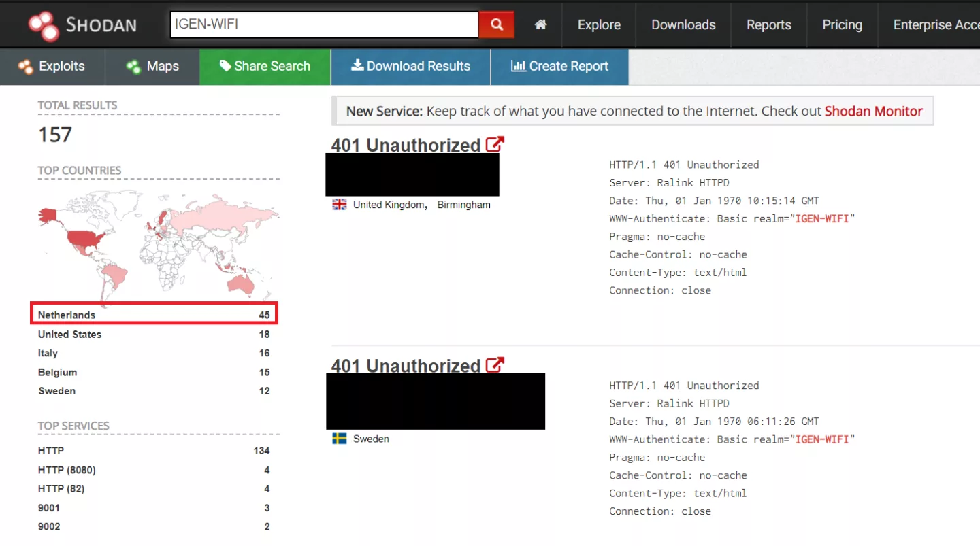The image size is (980, 546).
Task: Open the home icon in navbar
Action: [541, 24]
